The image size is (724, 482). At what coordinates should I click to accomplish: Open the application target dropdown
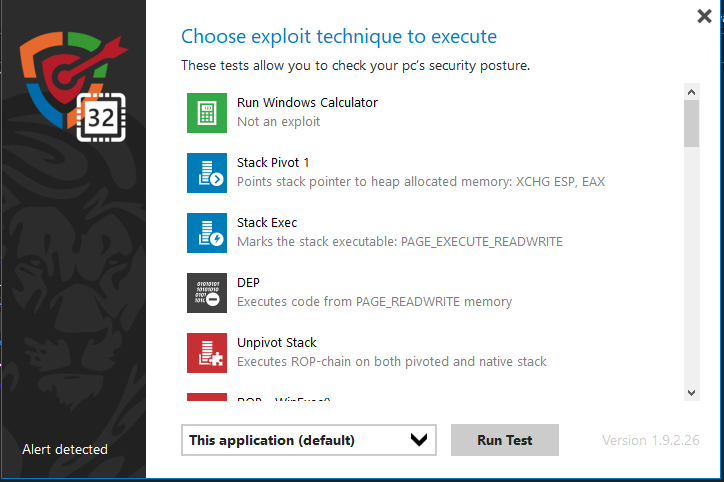coord(308,440)
